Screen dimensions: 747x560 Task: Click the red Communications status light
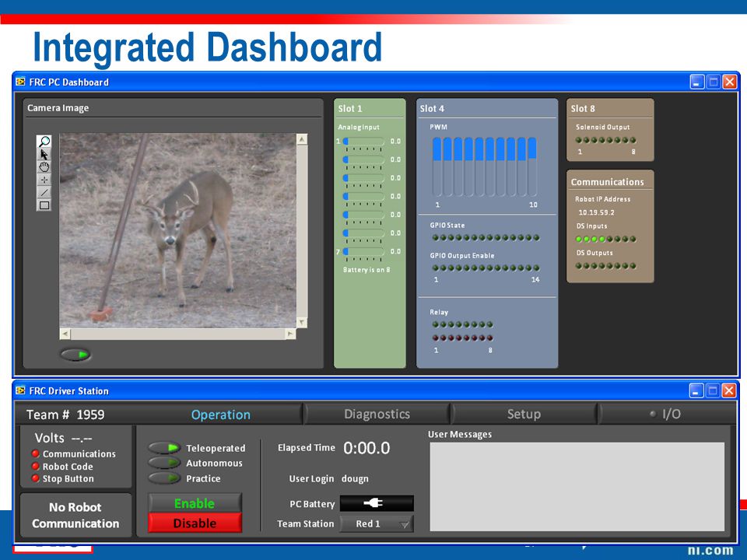35,453
